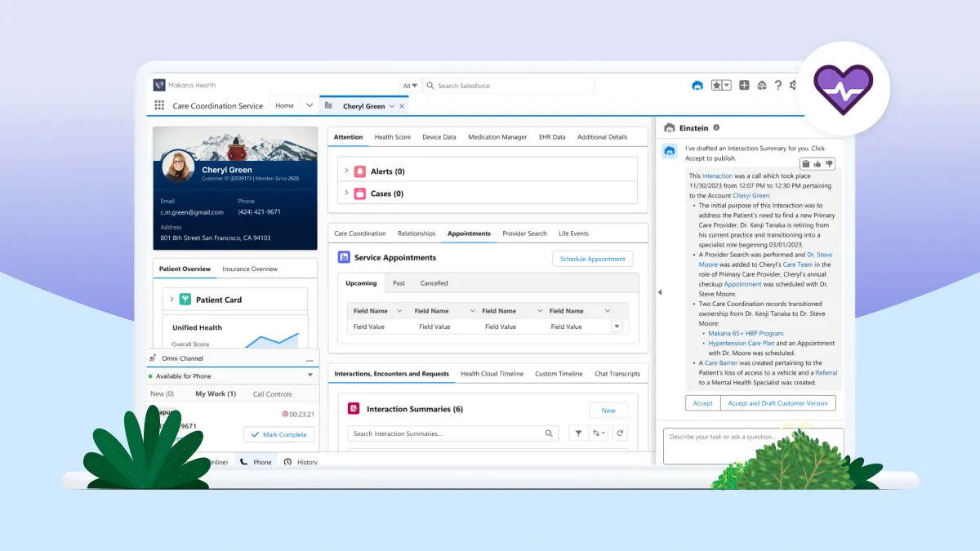Click the filter funnel icon

click(x=578, y=433)
